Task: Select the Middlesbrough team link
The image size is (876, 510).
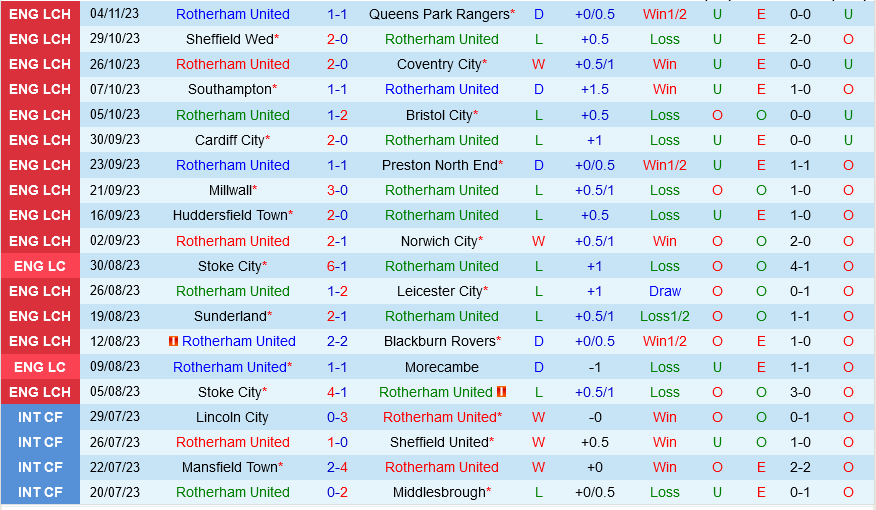Action: (x=438, y=492)
